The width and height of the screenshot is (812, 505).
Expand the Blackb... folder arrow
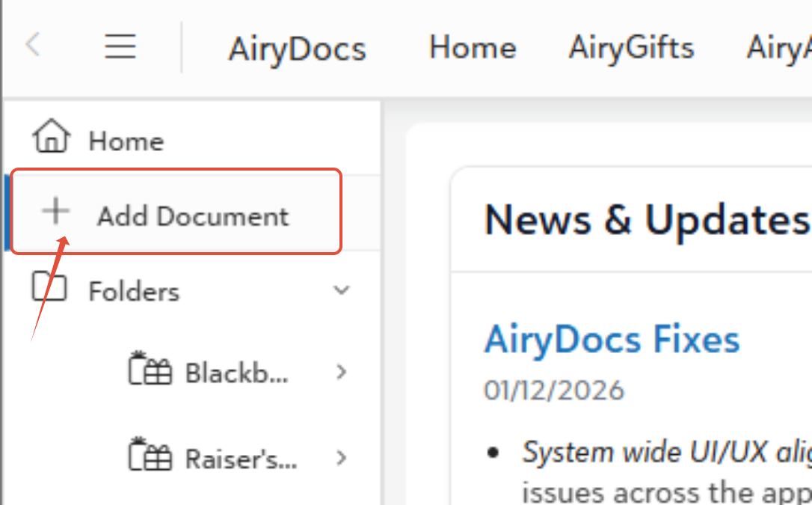[341, 372]
